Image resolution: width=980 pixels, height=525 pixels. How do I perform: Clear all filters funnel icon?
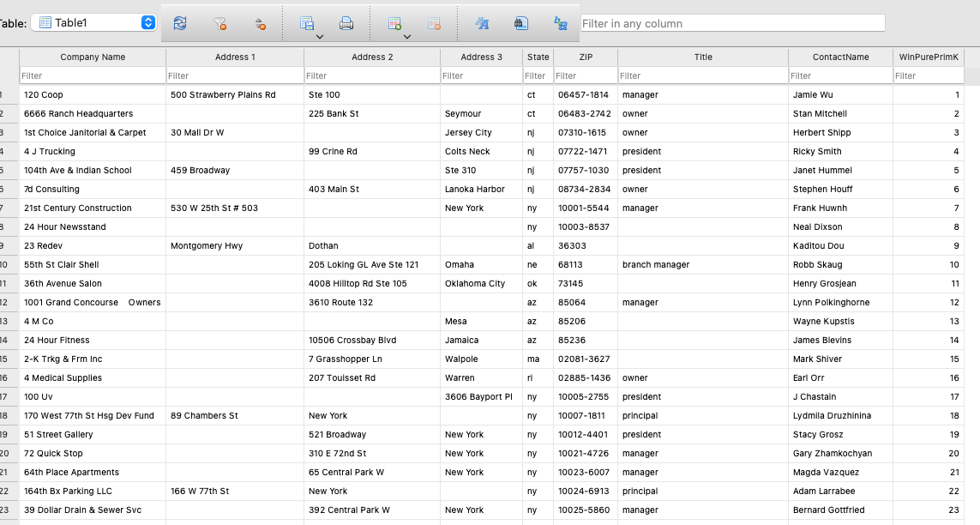(x=219, y=23)
